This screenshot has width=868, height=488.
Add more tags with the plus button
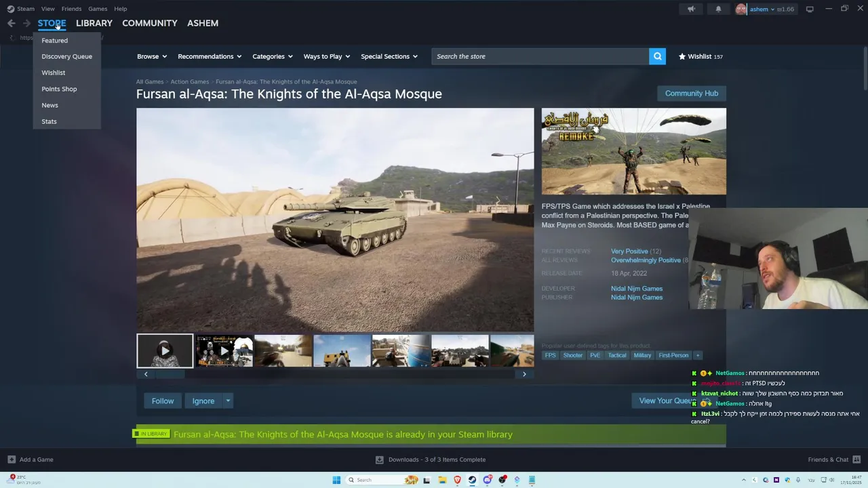pyautogui.click(x=697, y=355)
